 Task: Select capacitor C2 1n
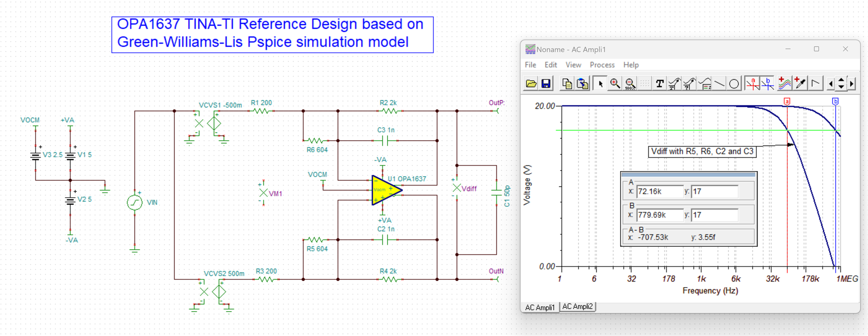[x=386, y=239]
